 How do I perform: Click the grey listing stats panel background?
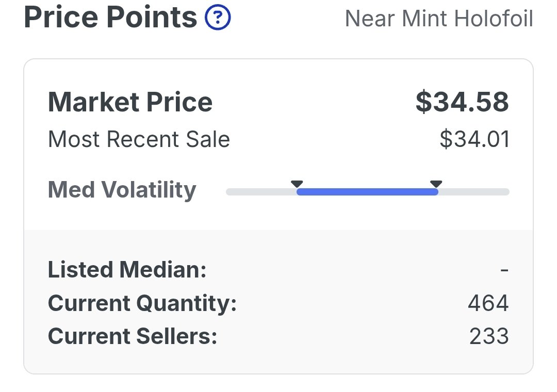pos(278,302)
